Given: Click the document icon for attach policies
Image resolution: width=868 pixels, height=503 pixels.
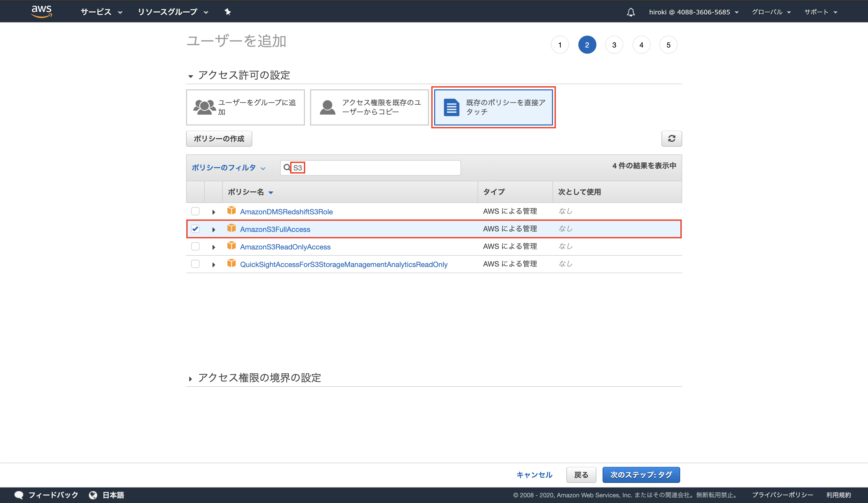Looking at the screenshot, I should pyautogui.click(x=451, y=107).
